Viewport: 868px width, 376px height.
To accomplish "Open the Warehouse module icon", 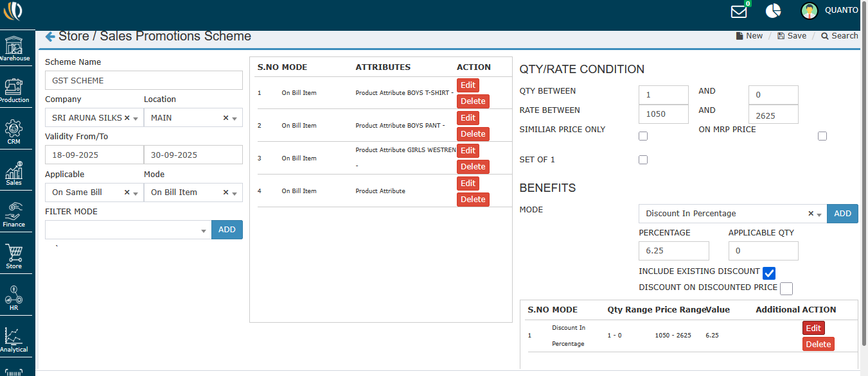I will coord(14,49).
